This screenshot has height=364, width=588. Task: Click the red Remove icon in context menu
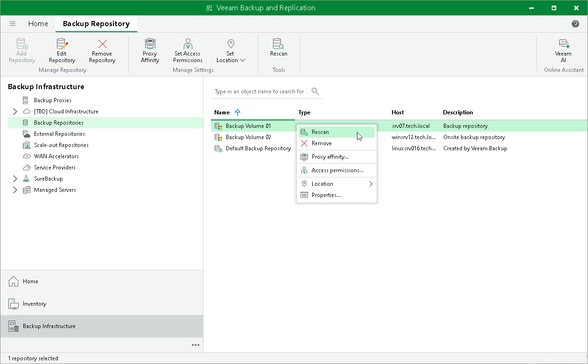[304, 143]
